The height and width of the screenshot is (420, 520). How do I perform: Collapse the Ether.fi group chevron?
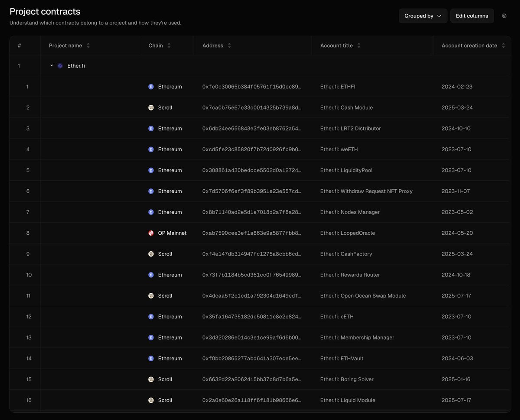coord(52,66)
